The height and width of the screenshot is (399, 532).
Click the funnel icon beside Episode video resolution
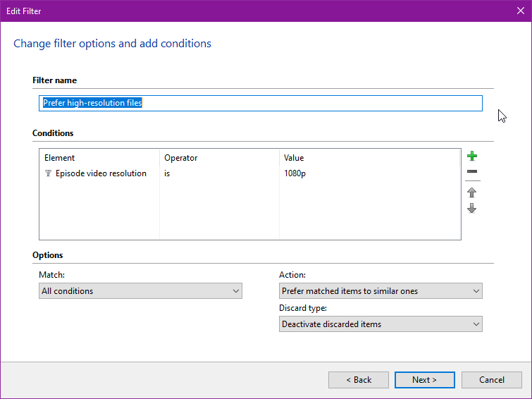pyautogui.click(x=48, y=173)
